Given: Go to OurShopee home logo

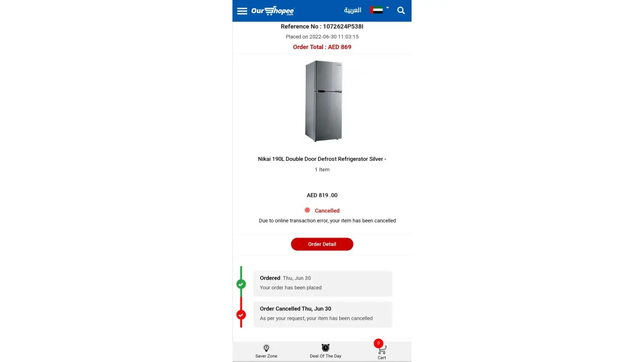Looking at the screenshot, I should [x=273, y=11].
